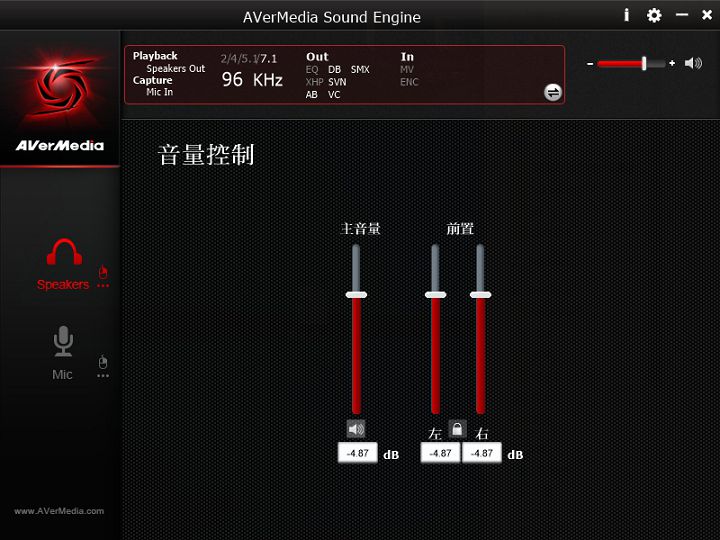Click the 96 KHz sample rate
This screenshot has width=720, height=540.
[252, 80]
